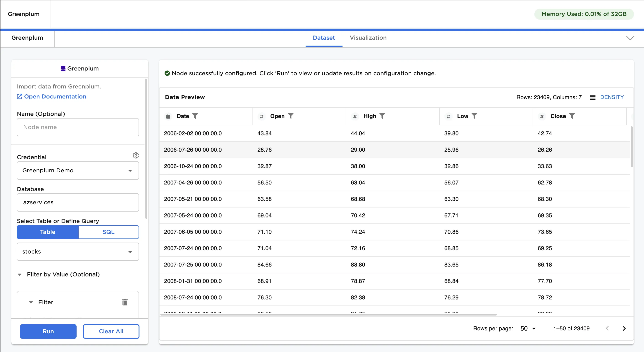644x352 pixels.
Task: Open the Greenplum Demo credential dropdown
Action: (77, 171)
